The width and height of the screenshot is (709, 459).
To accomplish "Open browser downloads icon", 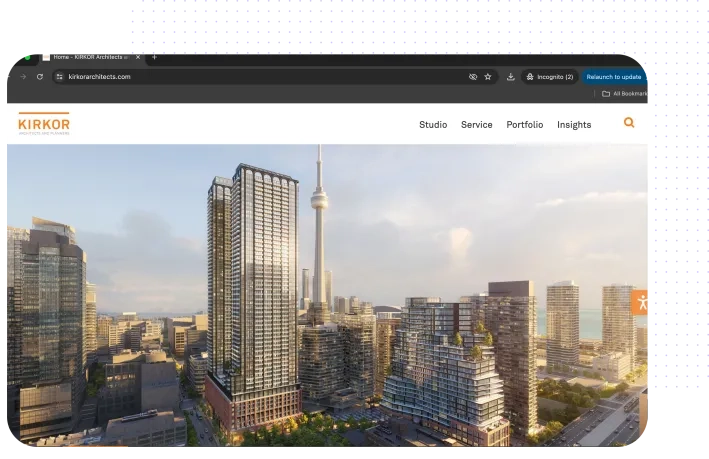I will pos(510,77).
